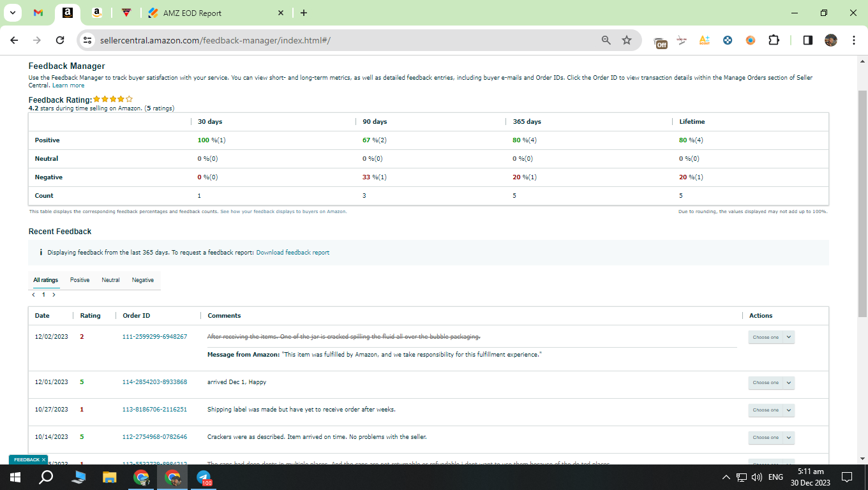Switch the ENG input language
The height and width of the screenshot is (490, 868).
click(775, 477)
